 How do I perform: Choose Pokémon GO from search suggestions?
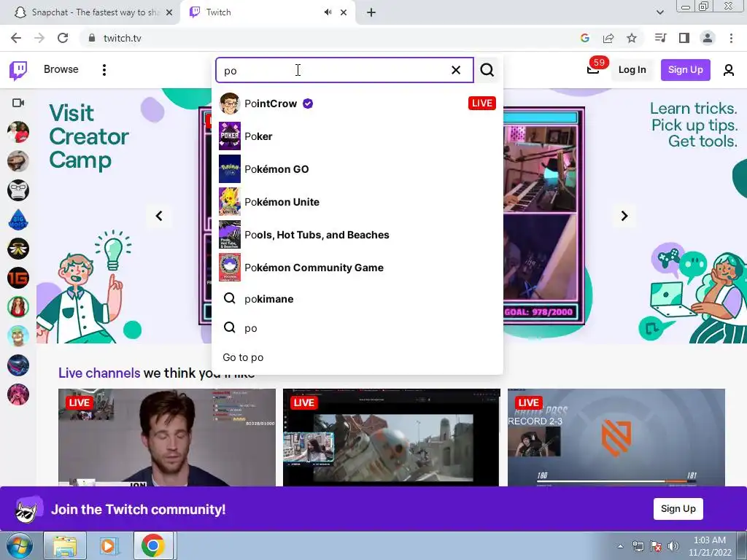357,169
